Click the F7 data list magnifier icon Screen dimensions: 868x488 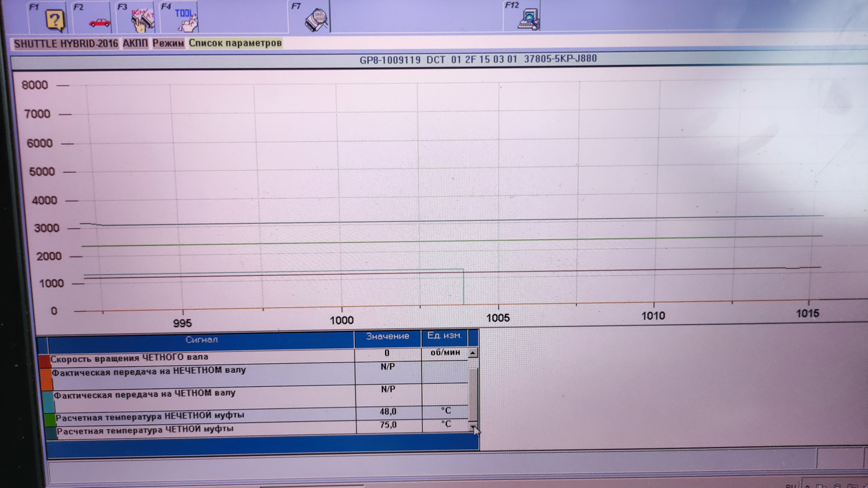click(317, 20)
